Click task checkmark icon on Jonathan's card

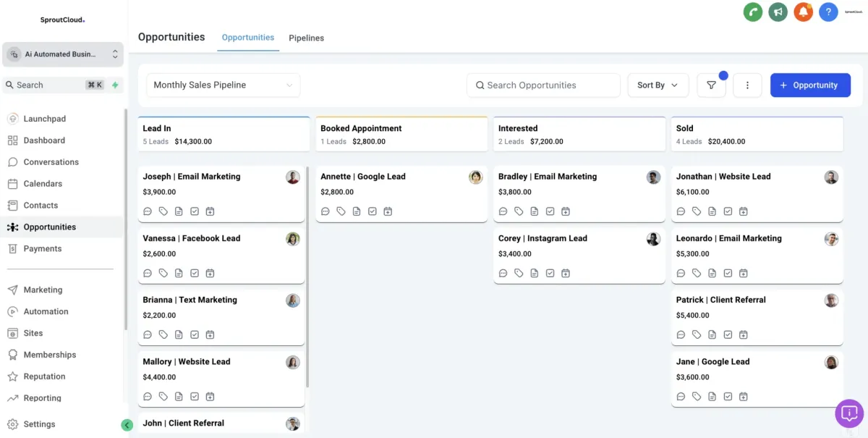coord(728,211)
